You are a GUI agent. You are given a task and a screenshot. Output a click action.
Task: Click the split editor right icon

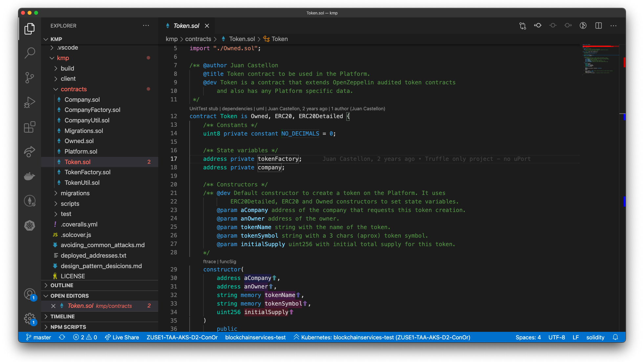(x=598, y=26)
